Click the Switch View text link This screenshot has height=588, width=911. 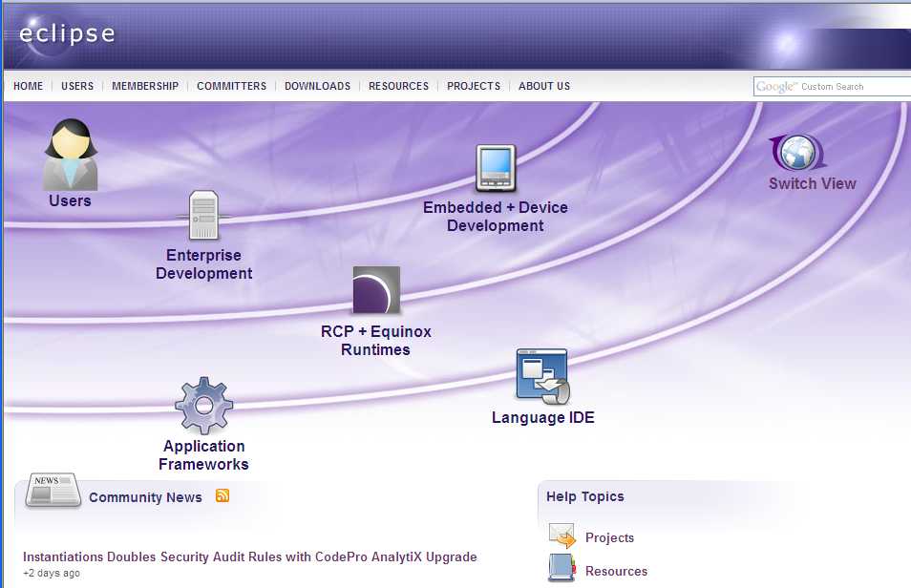813,183
